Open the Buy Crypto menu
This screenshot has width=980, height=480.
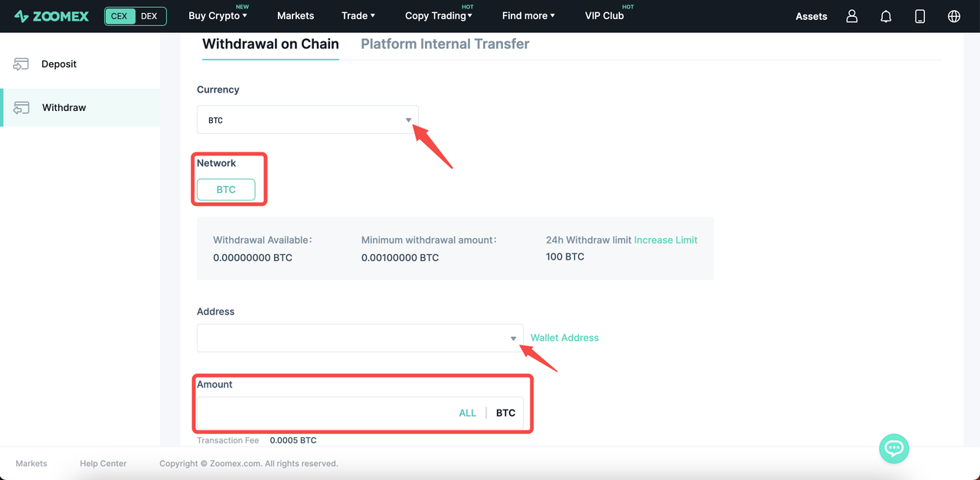point(217,16)
